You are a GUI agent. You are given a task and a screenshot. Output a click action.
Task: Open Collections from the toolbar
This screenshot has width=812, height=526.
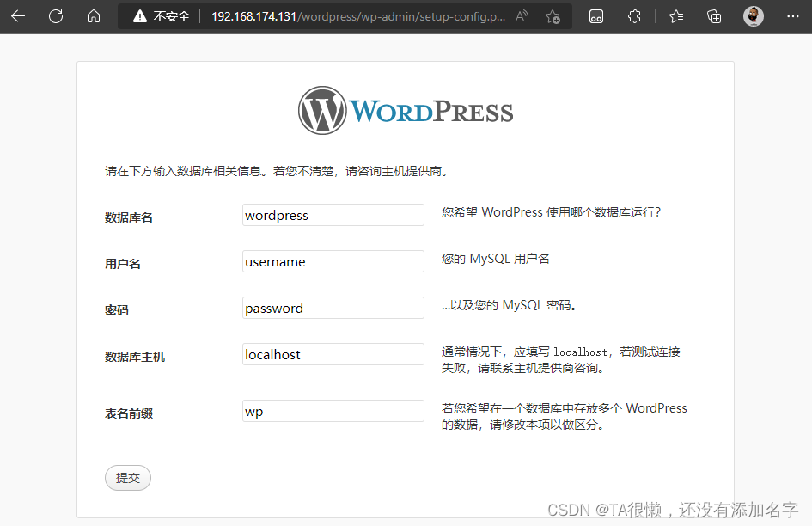713,15
